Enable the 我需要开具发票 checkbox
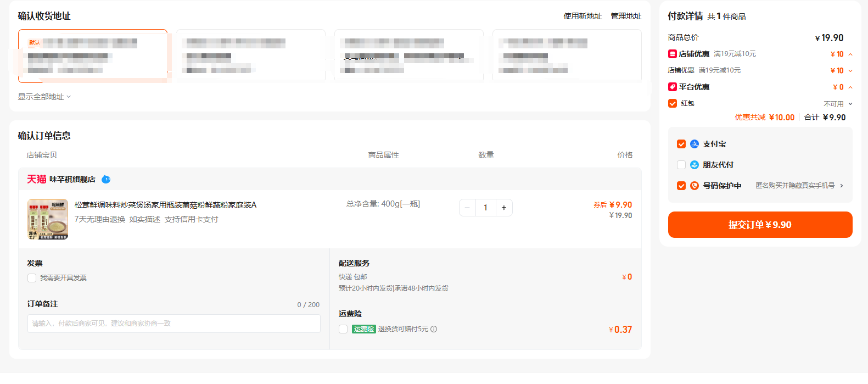The height and width of the screenshot is (384, 868). click(x=32, y=278)
